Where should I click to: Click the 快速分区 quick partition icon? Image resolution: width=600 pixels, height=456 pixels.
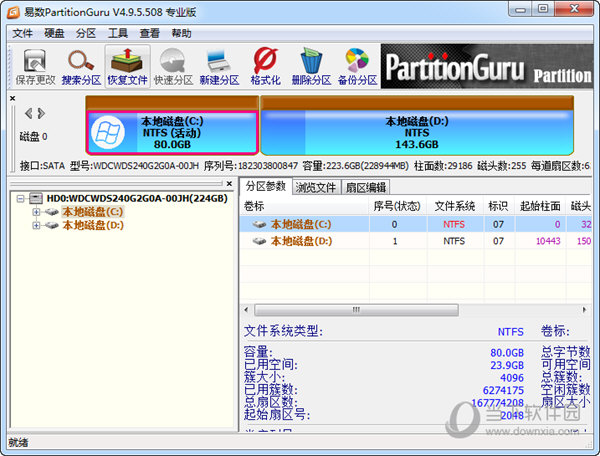[174, 66]
